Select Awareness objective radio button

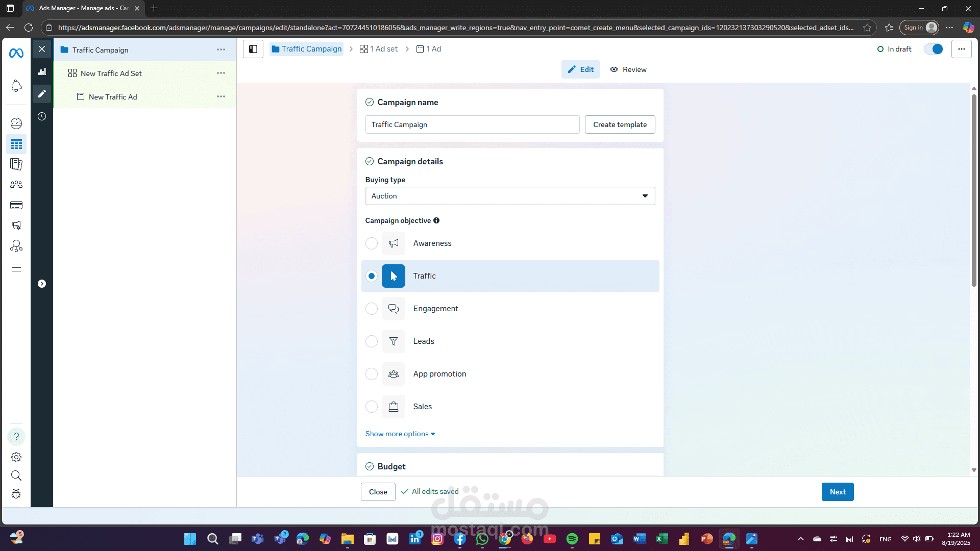point(372,243)
